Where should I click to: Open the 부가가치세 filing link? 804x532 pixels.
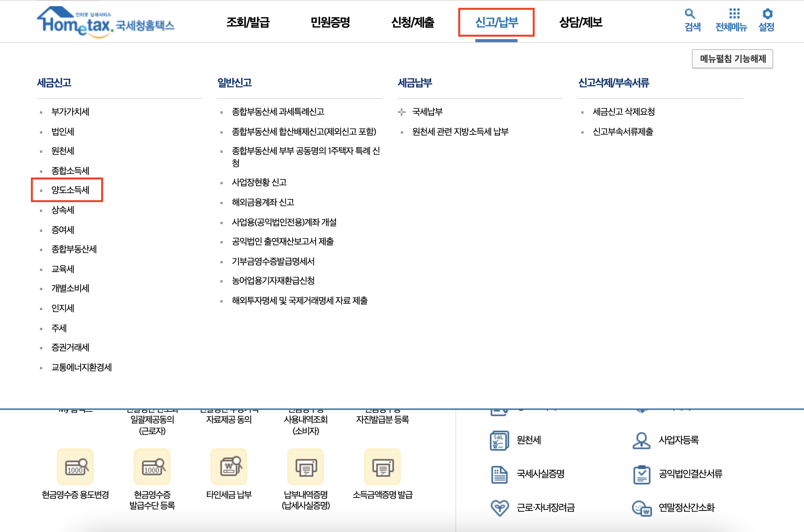click(70, 112)
